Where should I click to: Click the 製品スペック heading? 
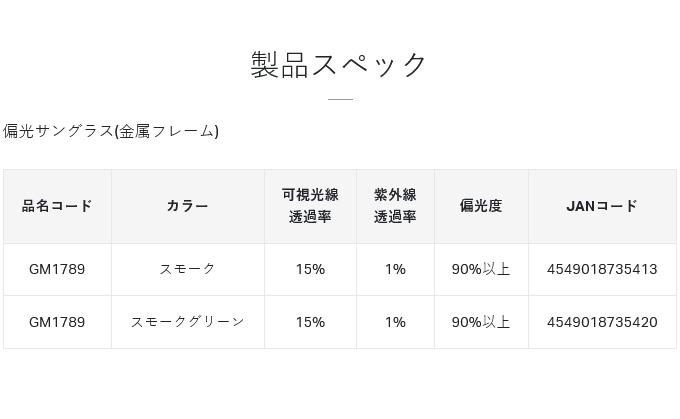click(x=340, y=64)
